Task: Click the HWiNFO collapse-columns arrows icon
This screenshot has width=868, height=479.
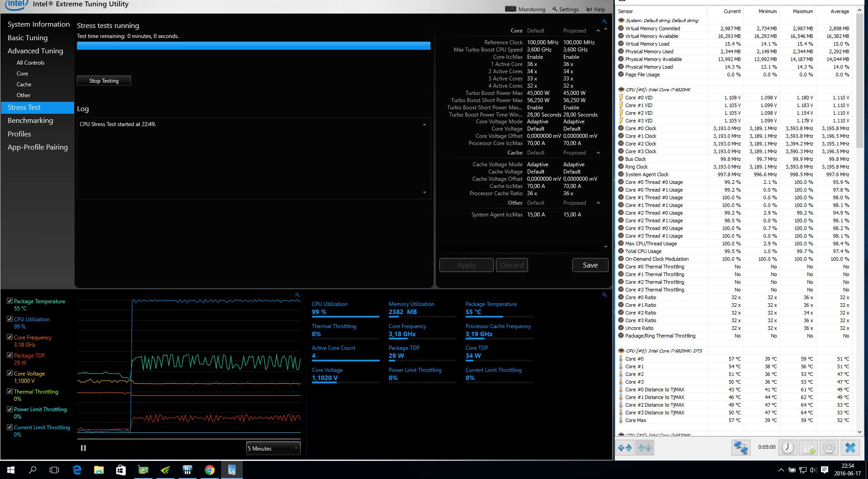Action: tap(645, 448)
